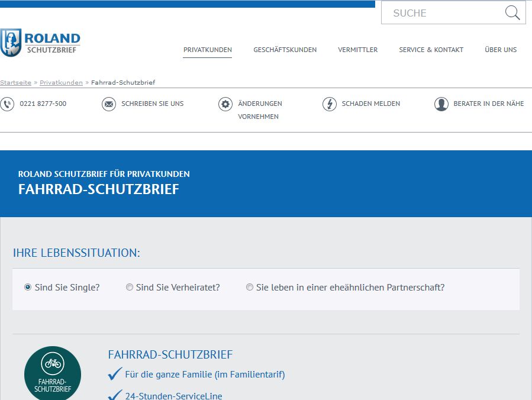Select the Sind Sie Single radio button
Screen dimensions: 532x400
(27, 287)
